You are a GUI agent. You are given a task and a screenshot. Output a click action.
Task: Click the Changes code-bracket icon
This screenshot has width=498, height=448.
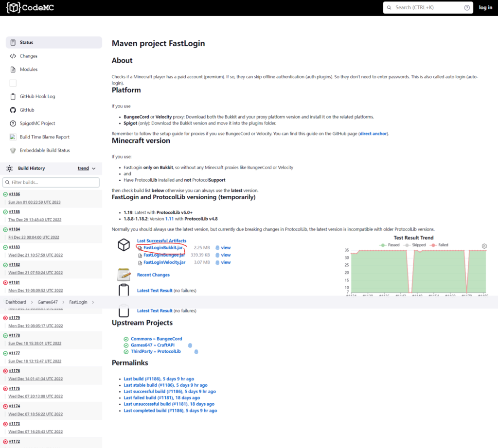click(13, 56)
